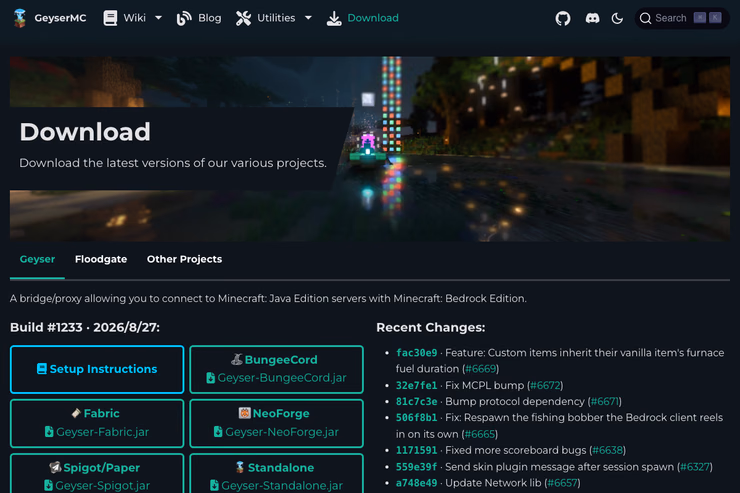Image resolution: width=740 pixels, height=493 pixels.
Task: Open commit 506f8b1
Action: coord(416,418)
